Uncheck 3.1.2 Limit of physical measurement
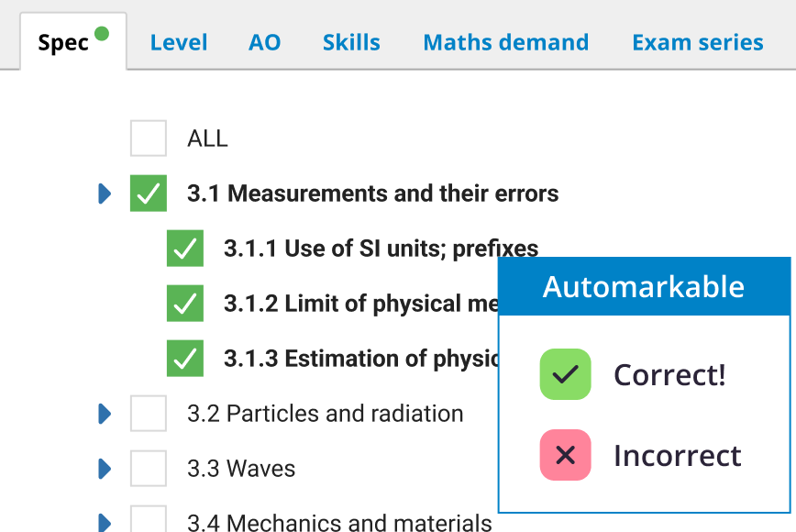 184,304
